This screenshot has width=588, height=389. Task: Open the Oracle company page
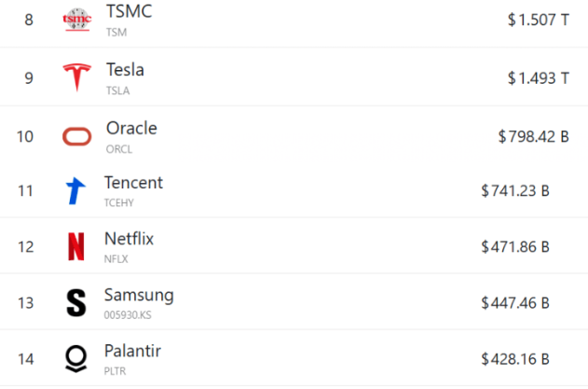coord(131,128)
